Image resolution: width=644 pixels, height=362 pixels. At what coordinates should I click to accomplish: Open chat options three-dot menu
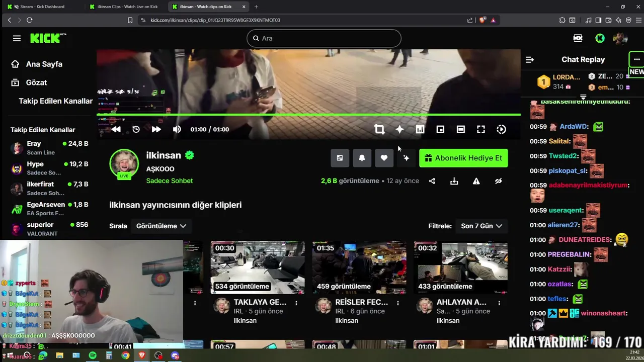click(636, 59)
